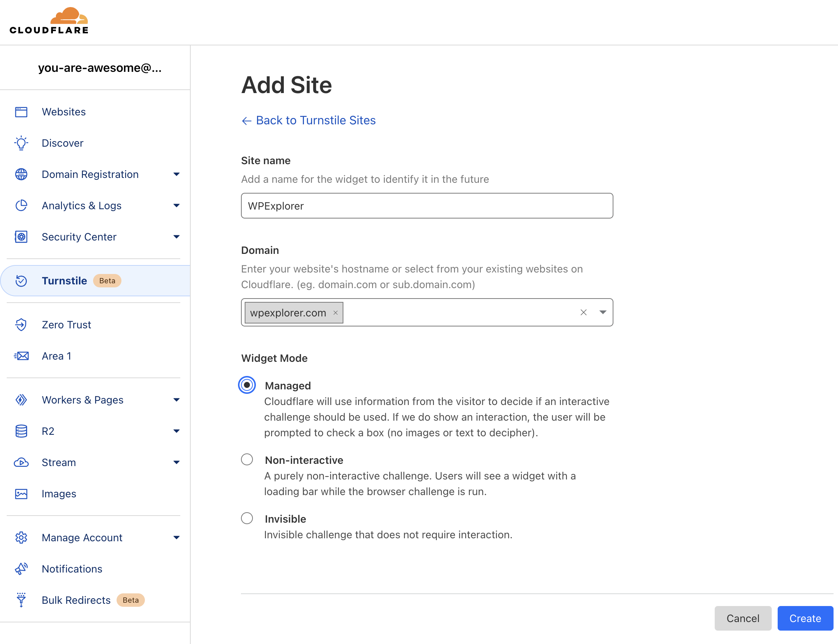Open the Websites browser-window icon
Viewport: 838px width, 644px height.
[x=21, y=112]
